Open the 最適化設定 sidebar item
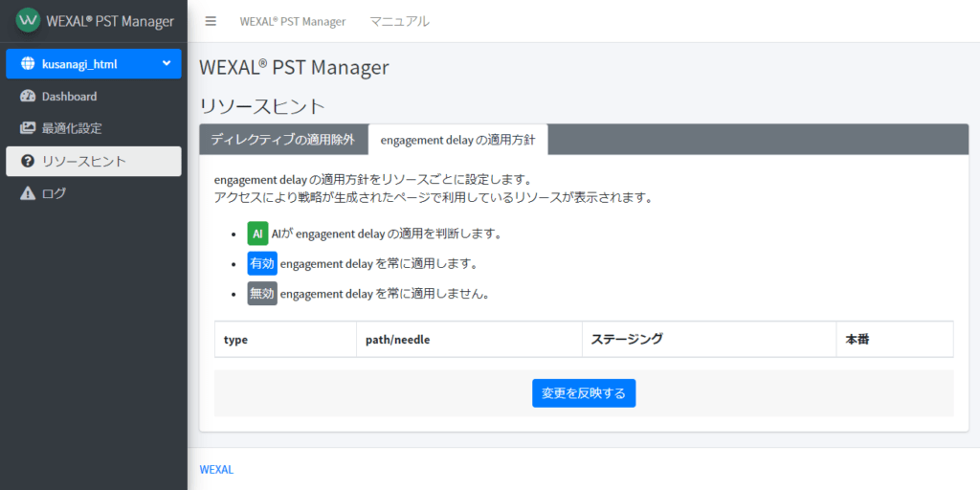This screenshot has width=980, height=490. click(x=94, y=129)
